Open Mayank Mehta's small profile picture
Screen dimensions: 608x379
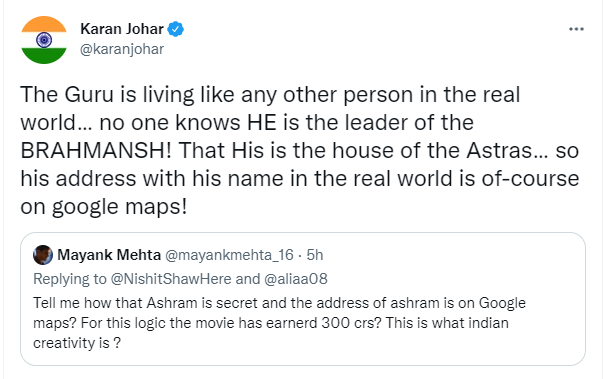point(43,255)
